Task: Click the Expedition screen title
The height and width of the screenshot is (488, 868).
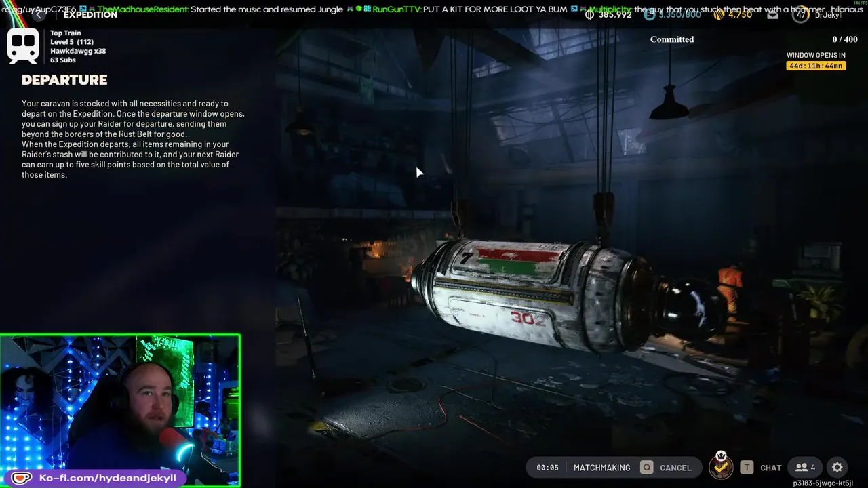Action: [x=90, y=14]
